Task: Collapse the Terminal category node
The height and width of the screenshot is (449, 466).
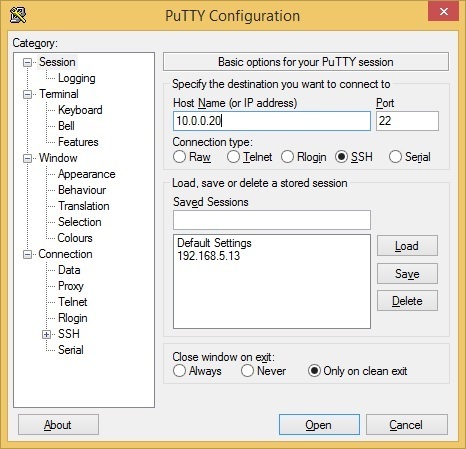Action: click(27, 94)
